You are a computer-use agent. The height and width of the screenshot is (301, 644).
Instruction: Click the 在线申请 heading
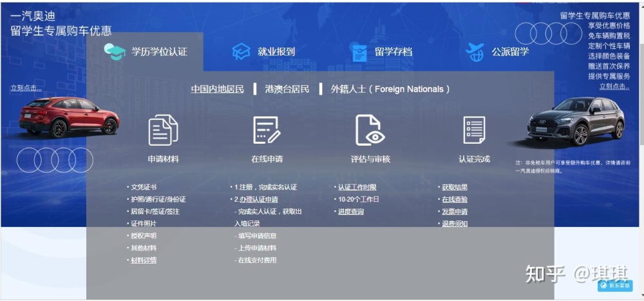[267, 159]
